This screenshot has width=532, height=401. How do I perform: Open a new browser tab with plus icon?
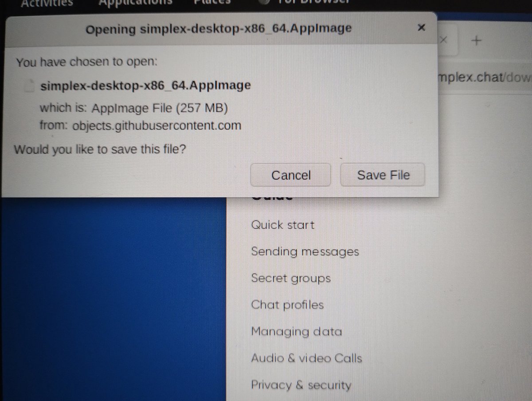tap(476, 41)
